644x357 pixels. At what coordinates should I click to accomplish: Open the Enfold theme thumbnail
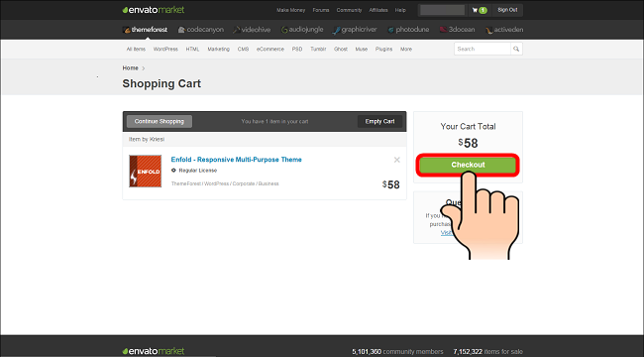point(146,172)
